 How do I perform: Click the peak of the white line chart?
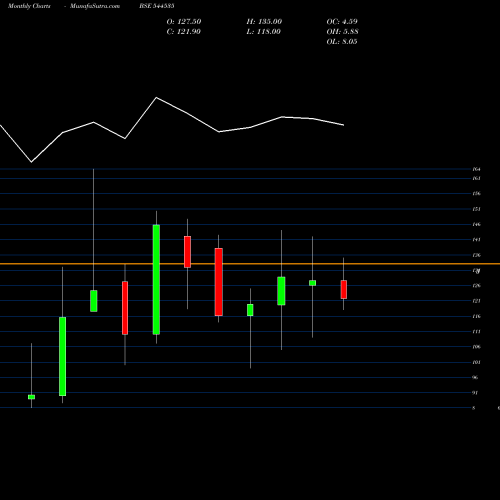(156, 98)
